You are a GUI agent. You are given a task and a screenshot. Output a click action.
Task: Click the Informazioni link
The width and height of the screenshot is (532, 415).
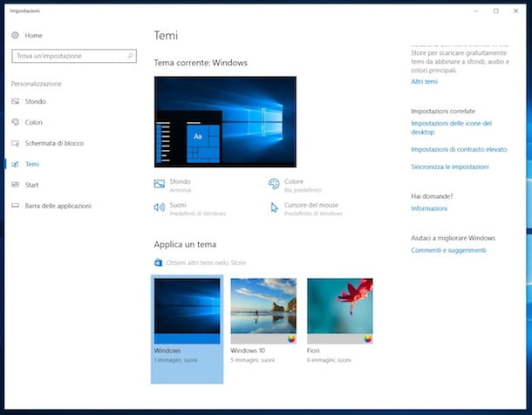pyautogui.click(x=429, y=208)
